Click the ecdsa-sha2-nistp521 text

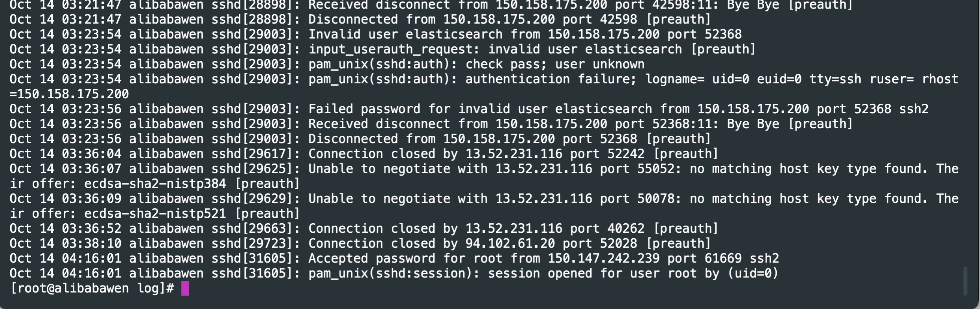coord(155,213)
